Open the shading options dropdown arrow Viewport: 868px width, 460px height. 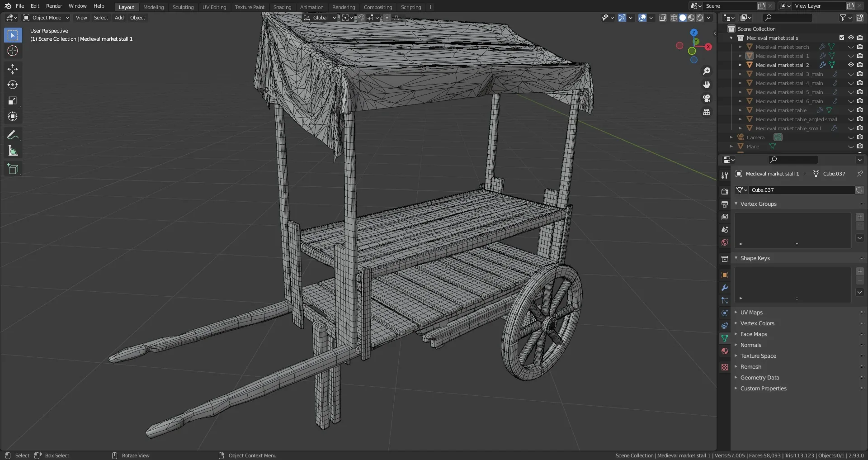[x=708, y=18]
